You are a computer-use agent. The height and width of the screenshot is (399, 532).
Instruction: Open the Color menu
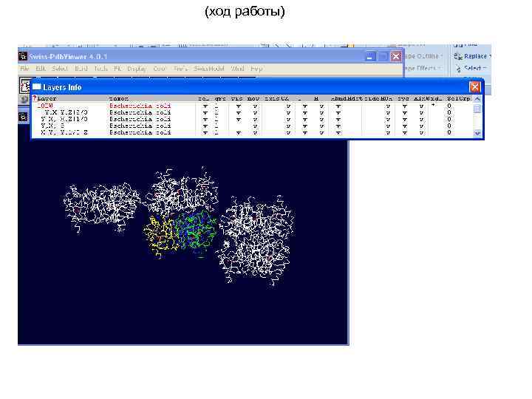[159, 69]
